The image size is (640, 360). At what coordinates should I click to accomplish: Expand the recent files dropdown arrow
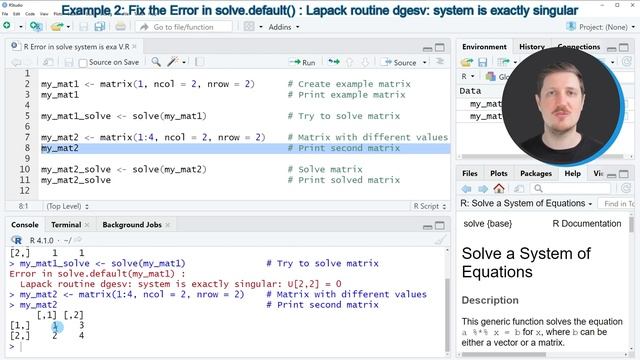(68, 27)
